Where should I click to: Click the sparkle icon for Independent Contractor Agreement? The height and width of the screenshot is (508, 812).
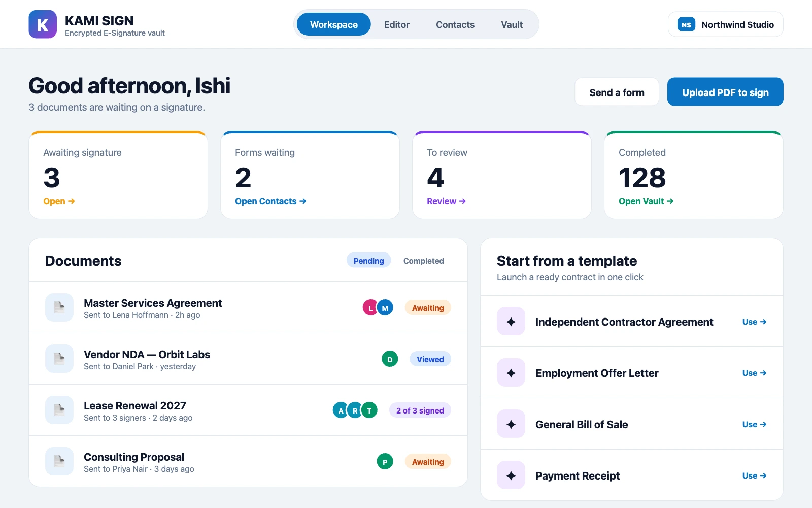click(511, 321)
